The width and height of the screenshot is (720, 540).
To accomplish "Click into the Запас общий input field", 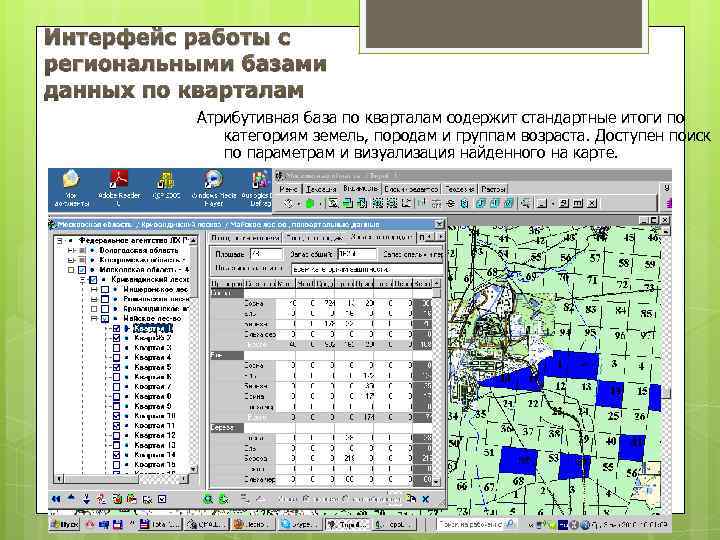I will tap(357, 254).
